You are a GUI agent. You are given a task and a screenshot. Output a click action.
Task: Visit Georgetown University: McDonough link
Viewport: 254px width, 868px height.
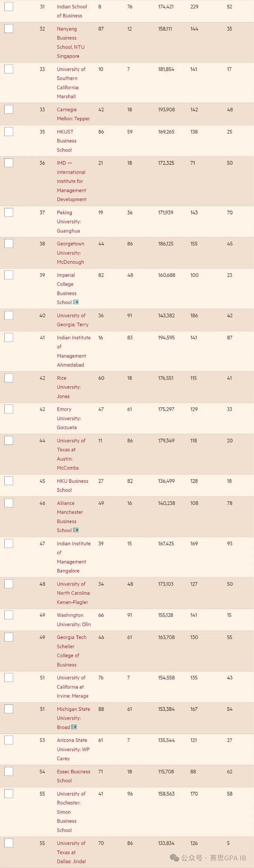pos(70,253)
